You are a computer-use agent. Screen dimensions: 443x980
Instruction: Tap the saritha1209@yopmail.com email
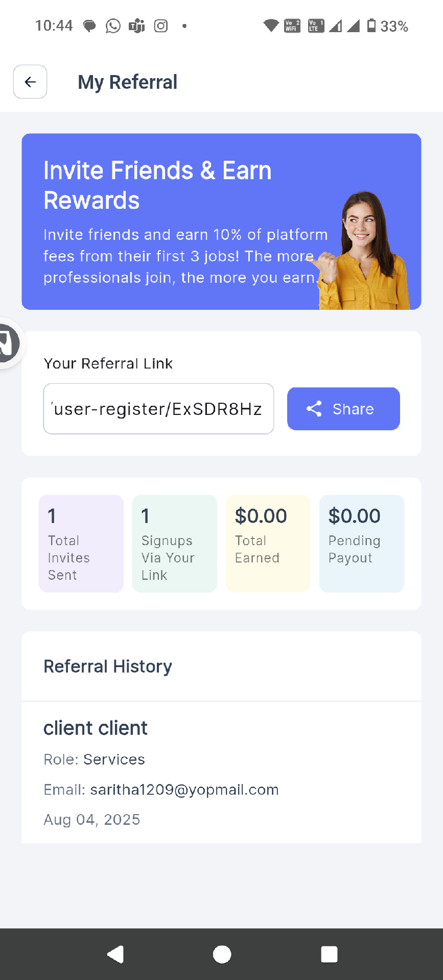pyautogui.click(x=184, y=790)
